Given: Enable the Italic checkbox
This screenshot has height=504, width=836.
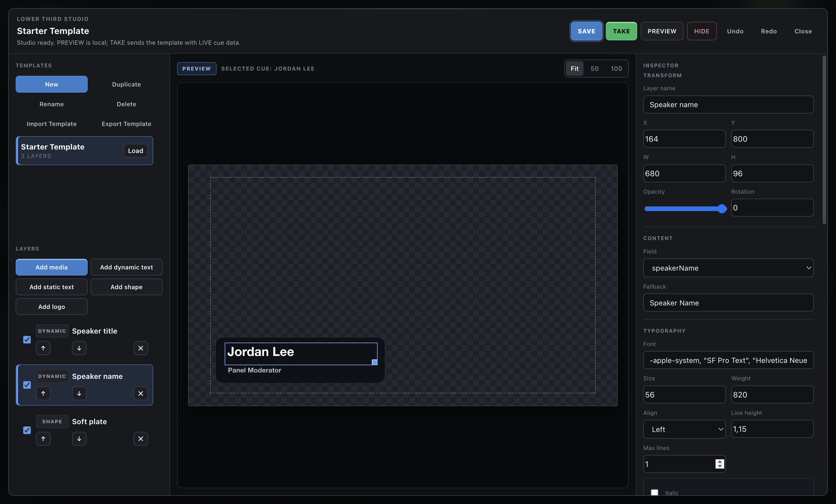Looking at the screenshot, I should click(655, 492).
